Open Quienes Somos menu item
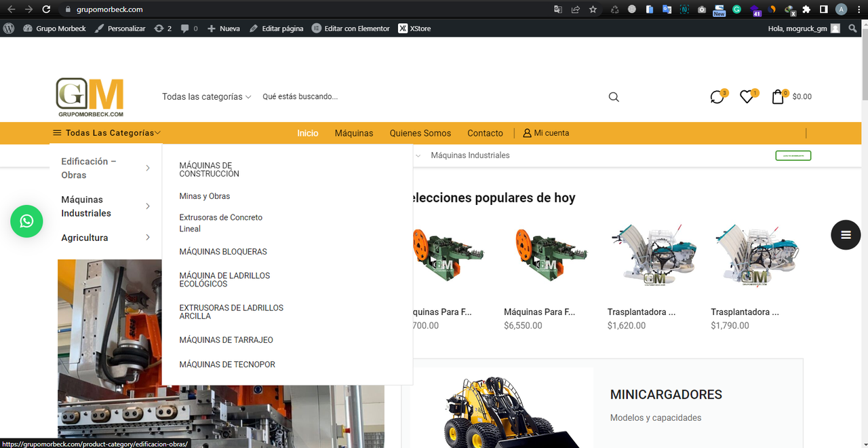This screenshot has height=448, width=868. coord(420,133)
